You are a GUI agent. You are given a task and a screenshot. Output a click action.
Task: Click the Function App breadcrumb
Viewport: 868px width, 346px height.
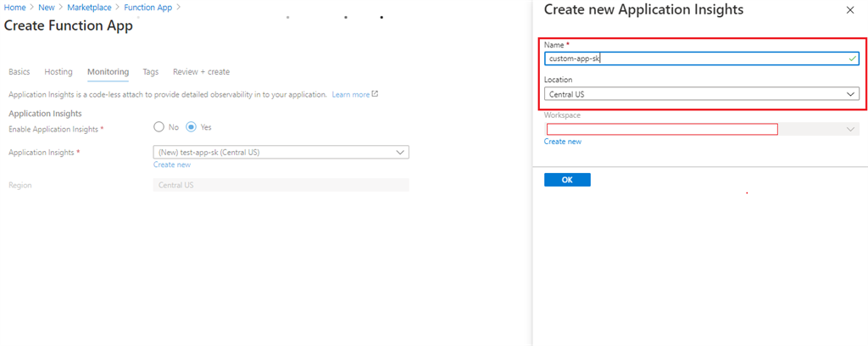(x=147, y=8)
